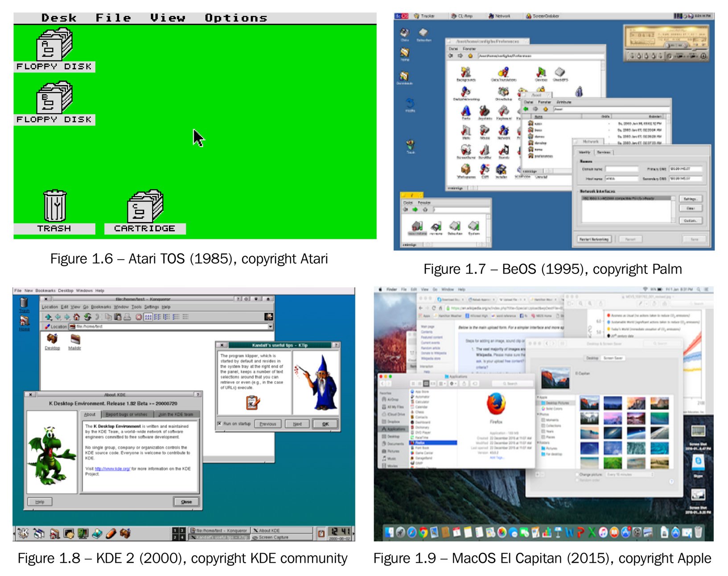This screenshot has width=728, height=576.
Task: Select Firefox row in Applications Finder list
Action: 433,443
